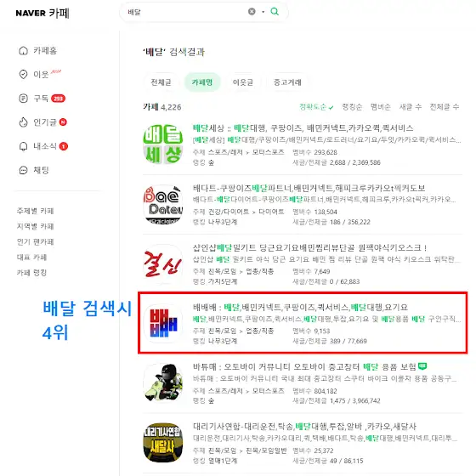476x476 pixels.
Task: Clear the search text with the X icon
Action: click(x=252, y=12)
